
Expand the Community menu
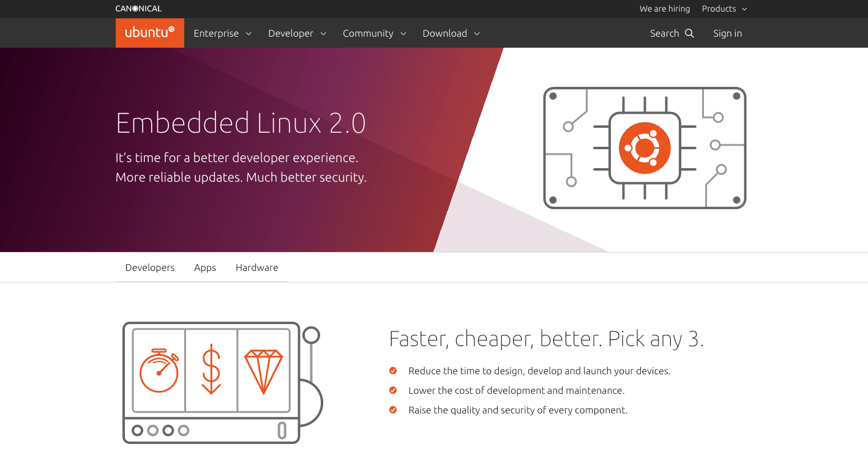(375, 33)
